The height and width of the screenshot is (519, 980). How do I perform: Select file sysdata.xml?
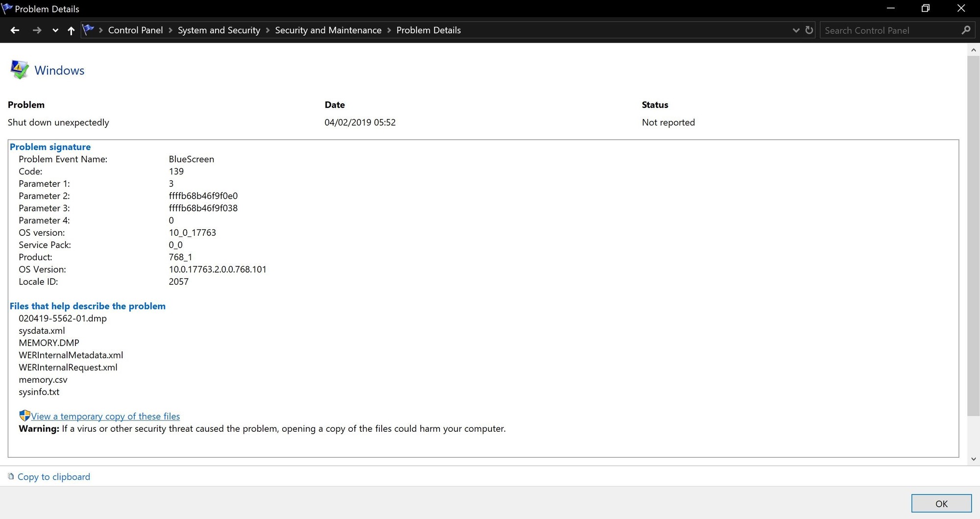point(42,331)
